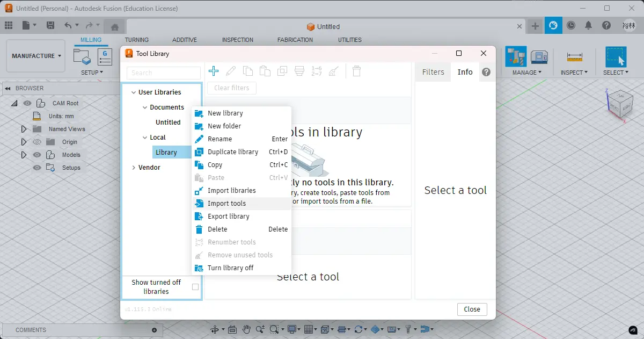The image size is (644, 339).
Task: Open the File menu document icon
Action: [x=26, y=25]
